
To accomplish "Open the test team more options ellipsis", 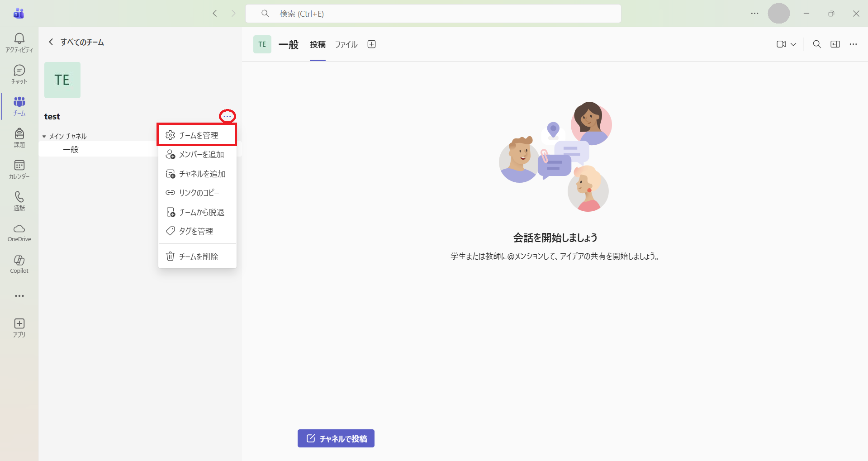I will [227, 116].
